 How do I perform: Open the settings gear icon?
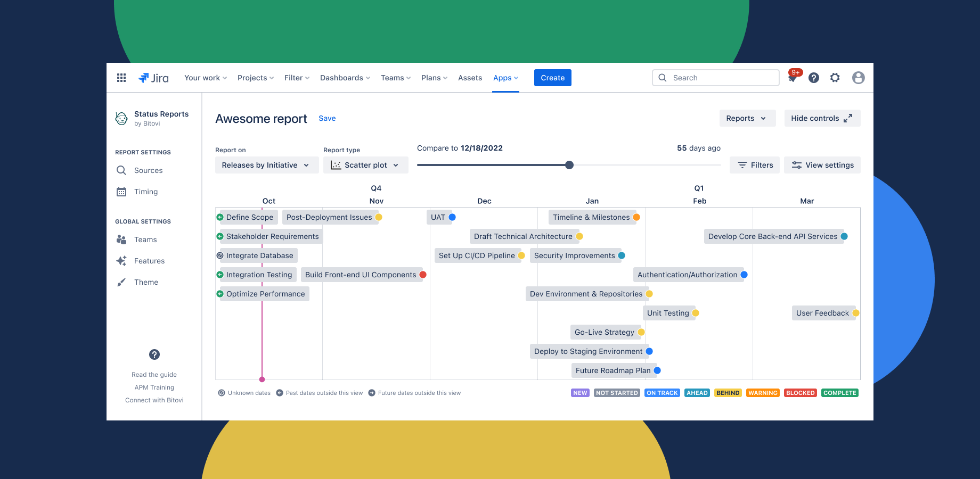coord(835,78)
